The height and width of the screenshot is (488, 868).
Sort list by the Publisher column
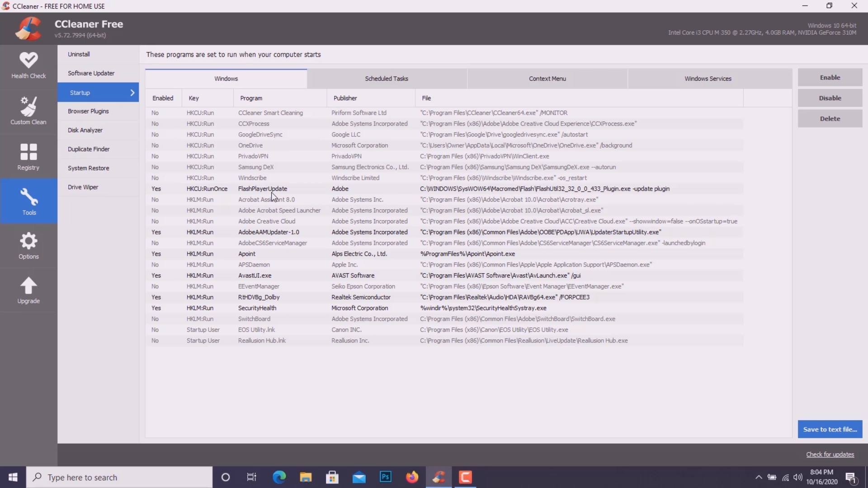[x=371, y=98]
